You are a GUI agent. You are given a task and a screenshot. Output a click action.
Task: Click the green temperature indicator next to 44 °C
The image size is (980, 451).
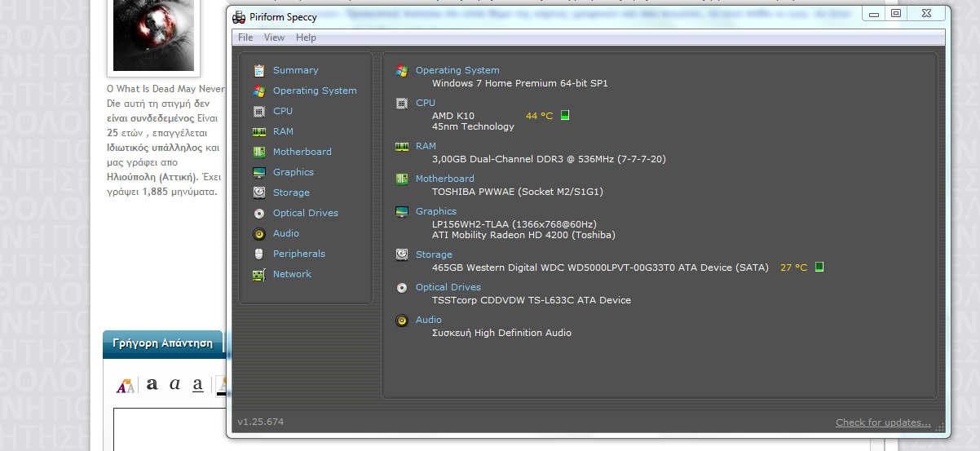coord(565,115)
